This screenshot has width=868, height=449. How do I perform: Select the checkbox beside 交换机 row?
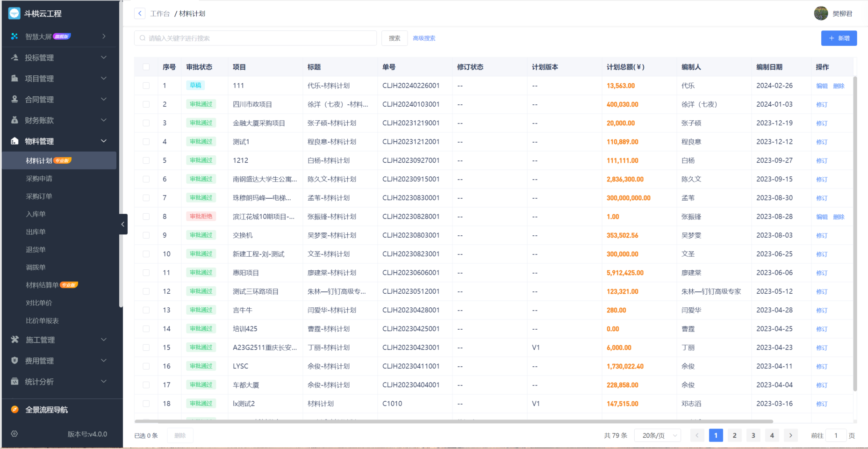point(146,235)
